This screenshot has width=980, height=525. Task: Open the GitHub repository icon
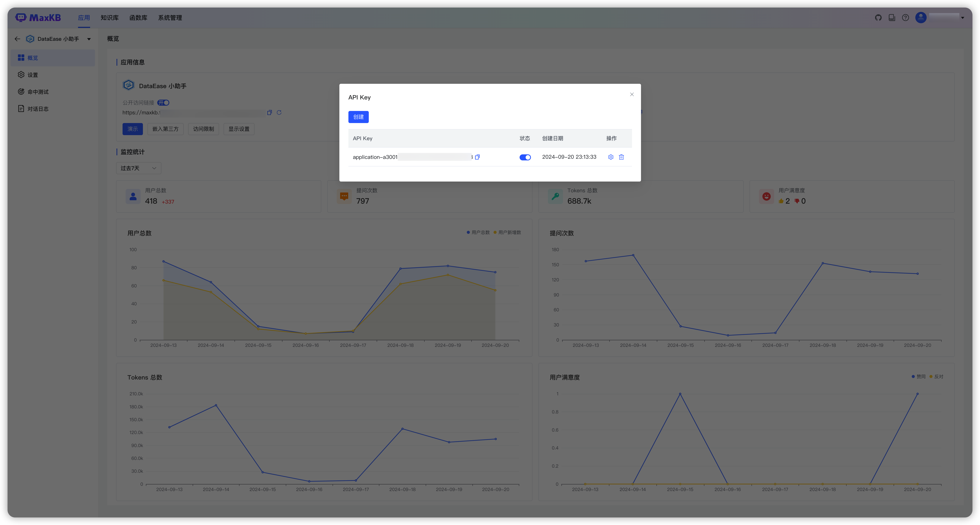[x=878, y=18]
